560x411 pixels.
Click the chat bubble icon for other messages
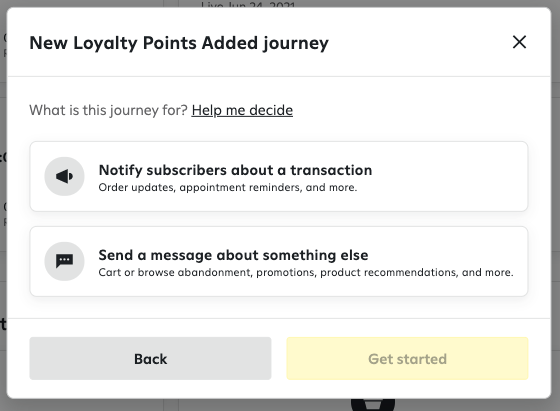[64, 261]
